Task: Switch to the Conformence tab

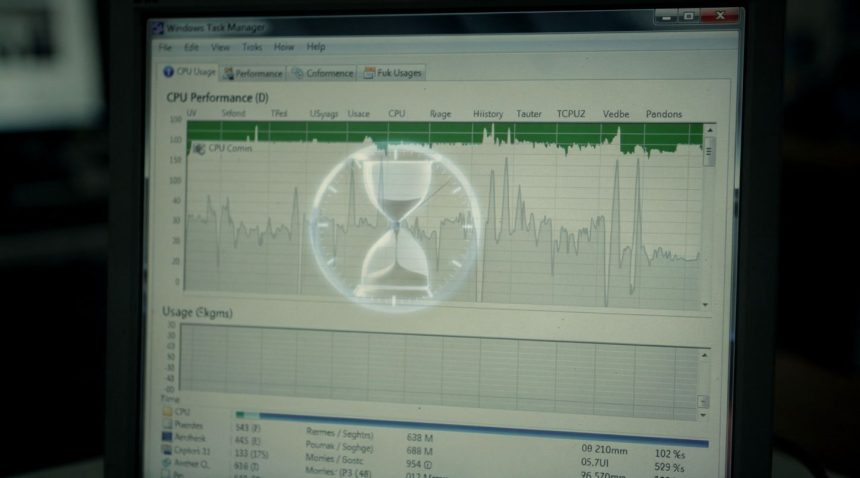Action: [329, 73]
